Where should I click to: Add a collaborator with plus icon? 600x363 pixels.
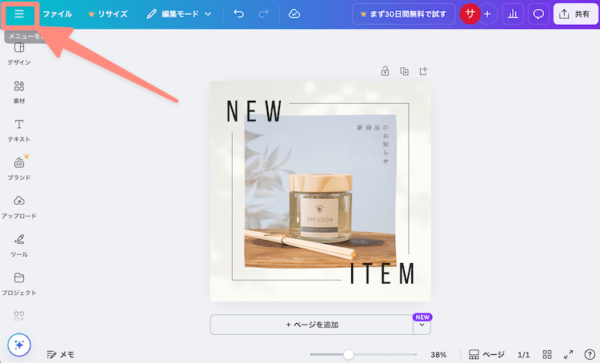[x=488, y=14]
